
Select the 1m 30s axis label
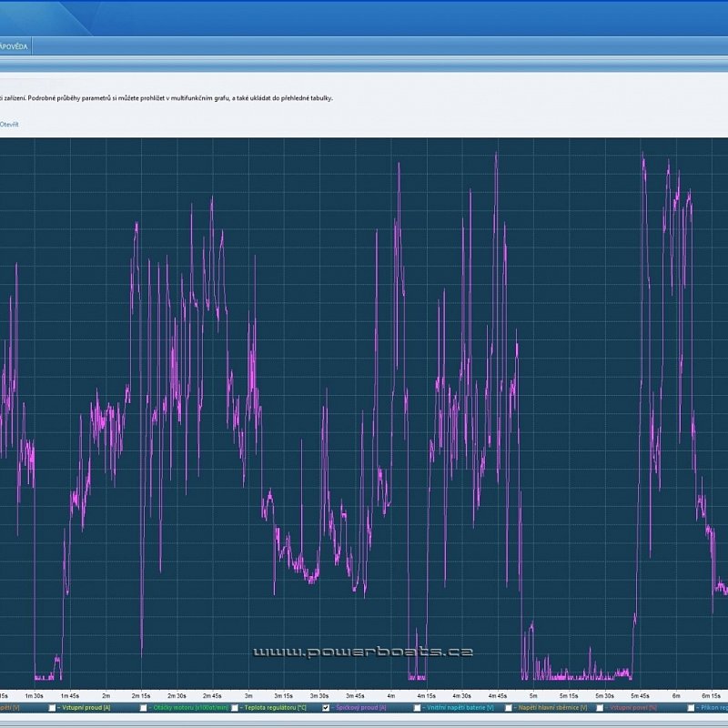pos(35,694)
